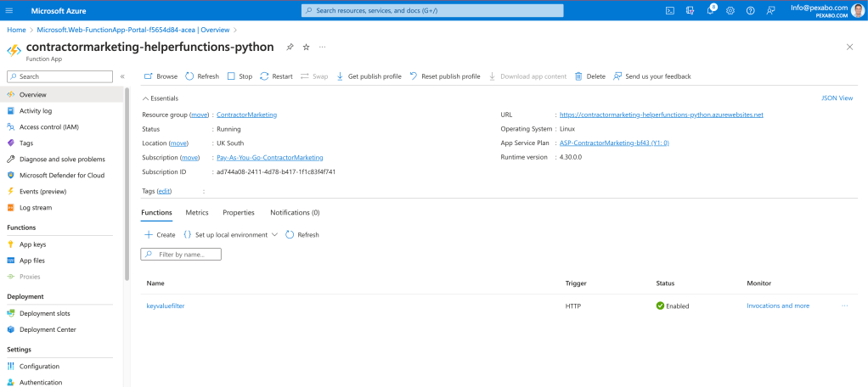868x387 pixels.
Task: Open the account avatar menu
Action: (x=857, y=10)
